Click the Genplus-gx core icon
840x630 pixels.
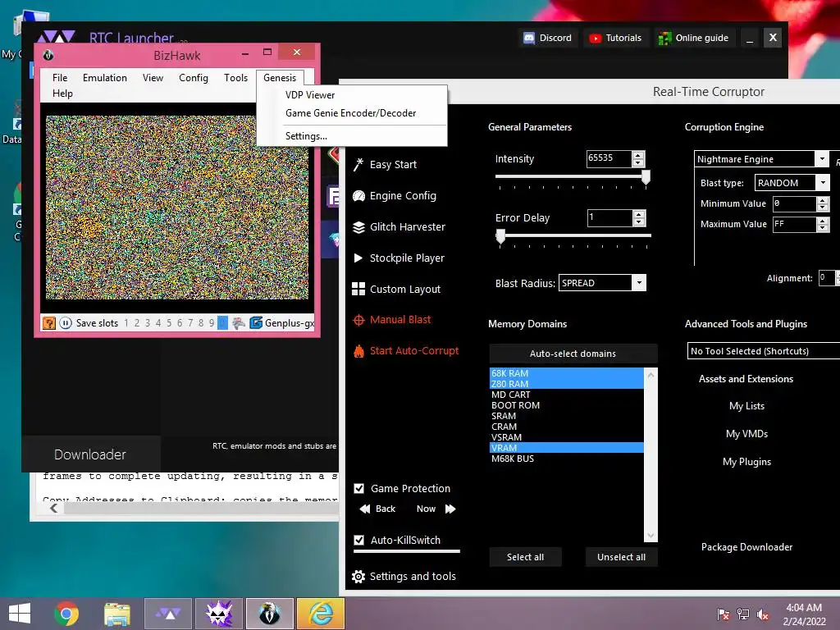pyautogui.click(x=256, y=322)
